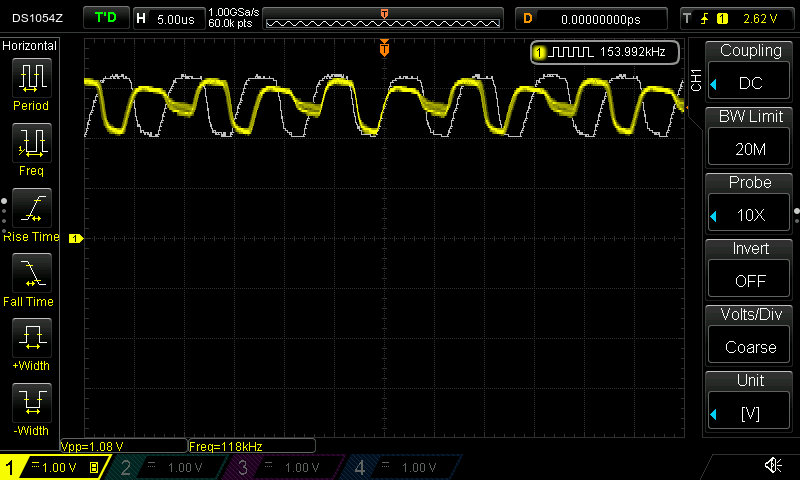
Task: Click the H 5.00us timebase readout
Action: coord(169,19)
